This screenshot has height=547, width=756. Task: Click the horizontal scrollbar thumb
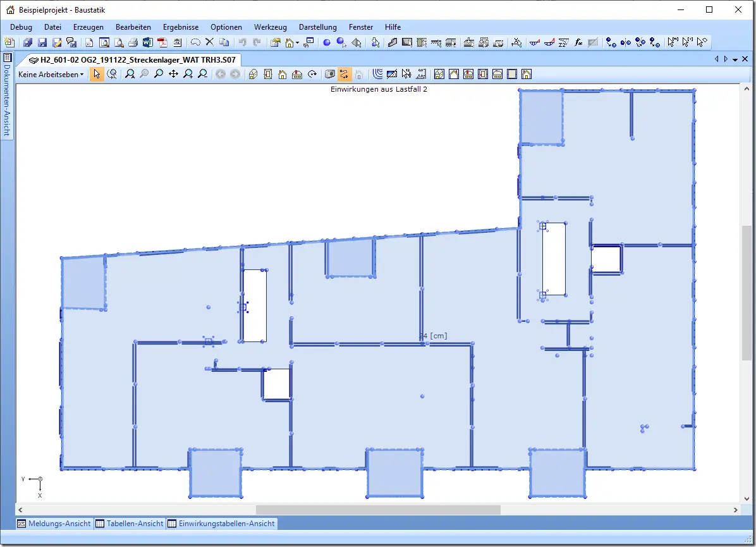pyautogui.click(x=378, y=510)
